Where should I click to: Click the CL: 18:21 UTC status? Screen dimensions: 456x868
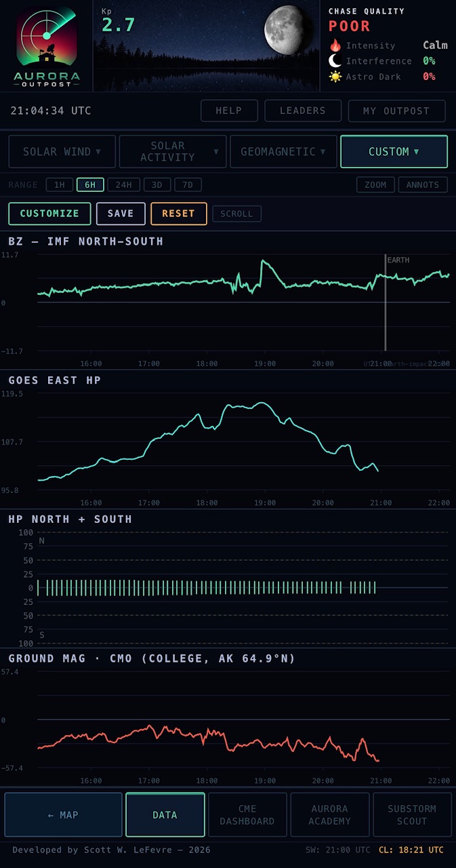point(411,850)
